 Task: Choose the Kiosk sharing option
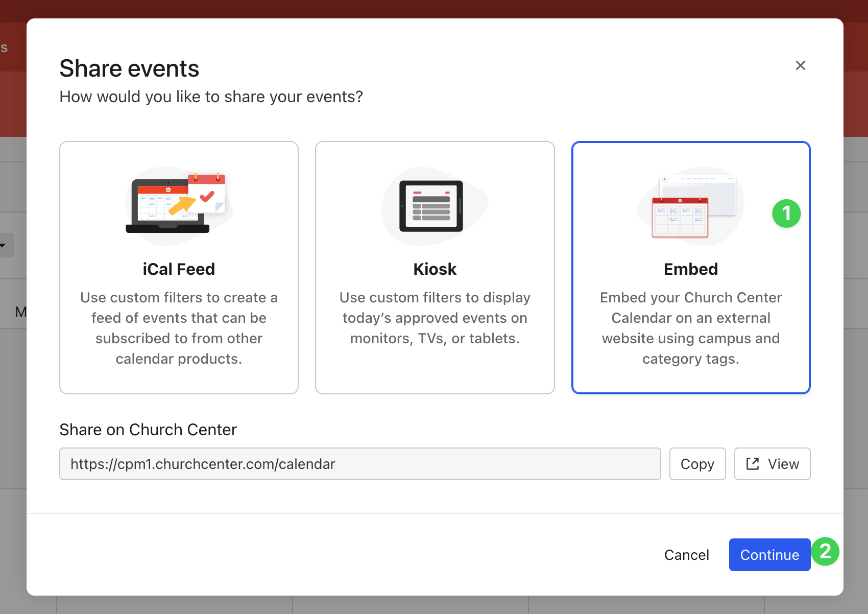[435, 268]
